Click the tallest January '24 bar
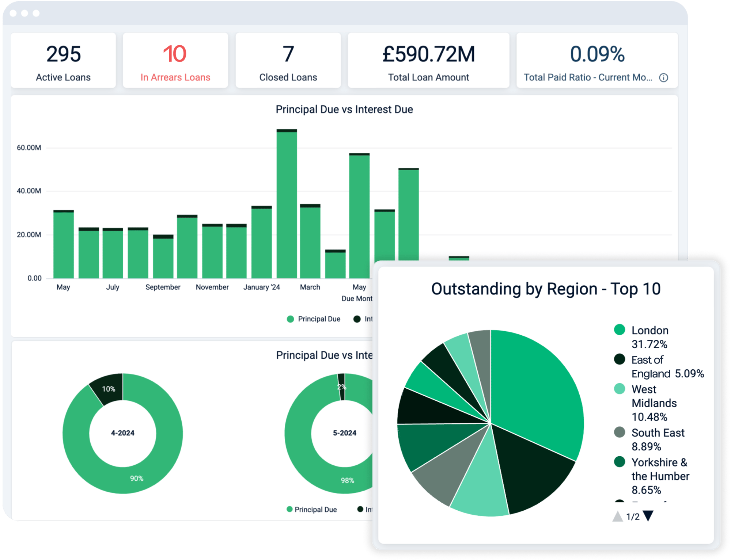731x560 pixels. coord(287,203)
